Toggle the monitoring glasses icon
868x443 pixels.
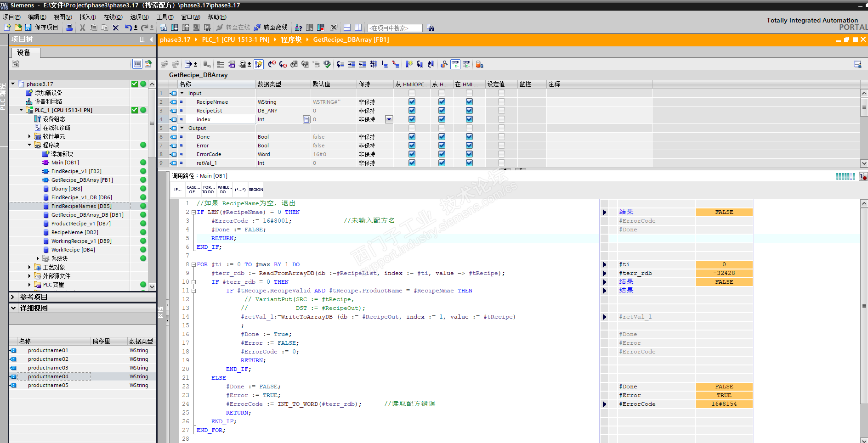tap(455, 64)
